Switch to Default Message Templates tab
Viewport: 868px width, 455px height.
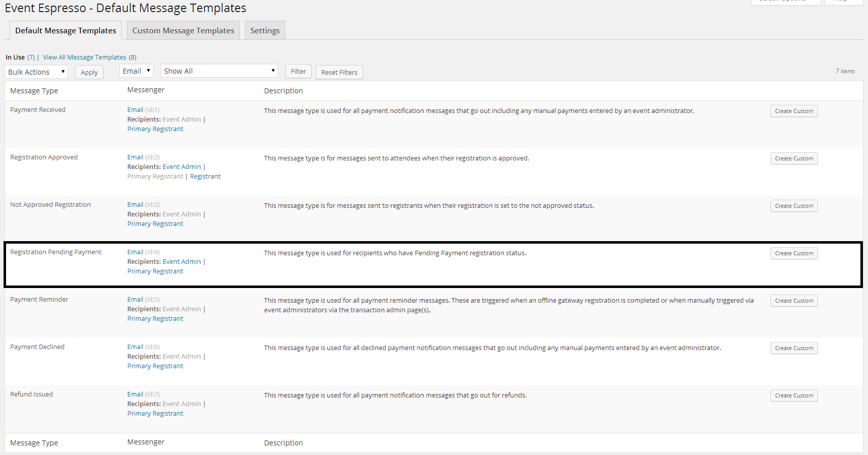pos(66,30)
